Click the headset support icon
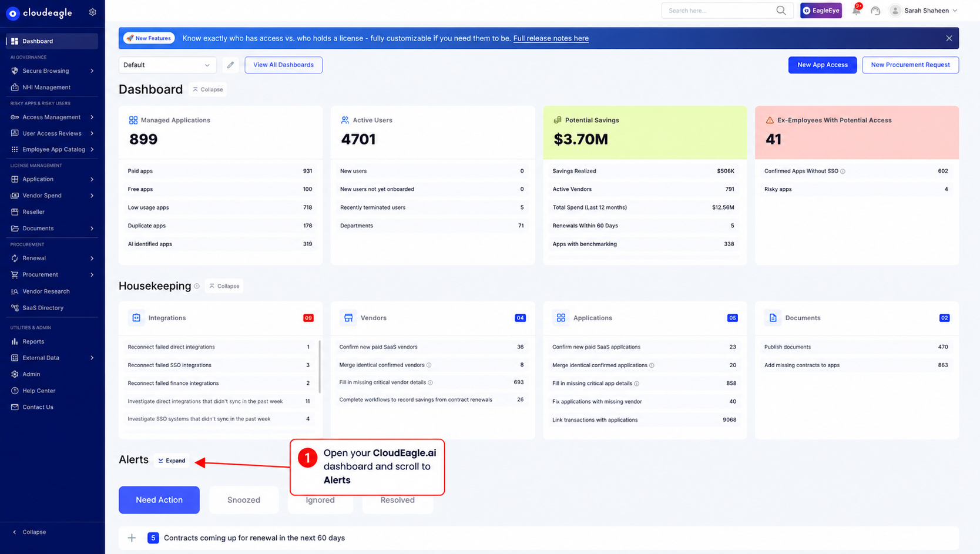 click(875, 11)
